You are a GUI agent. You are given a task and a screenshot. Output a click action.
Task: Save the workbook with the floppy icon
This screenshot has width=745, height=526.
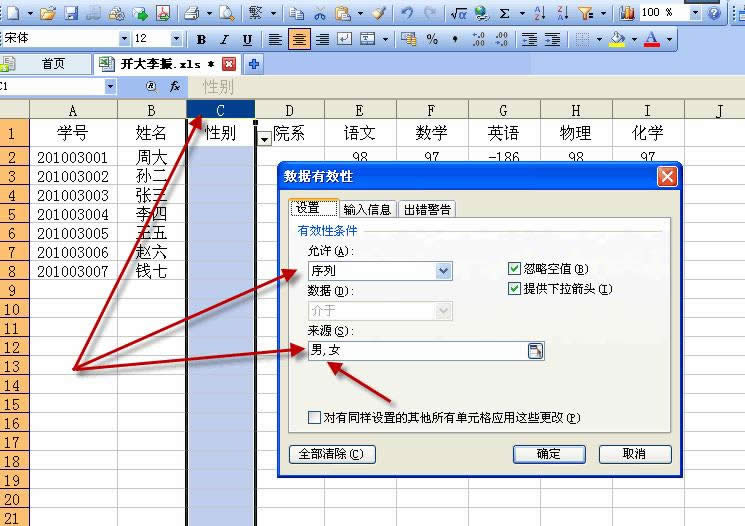pos(71,13)
